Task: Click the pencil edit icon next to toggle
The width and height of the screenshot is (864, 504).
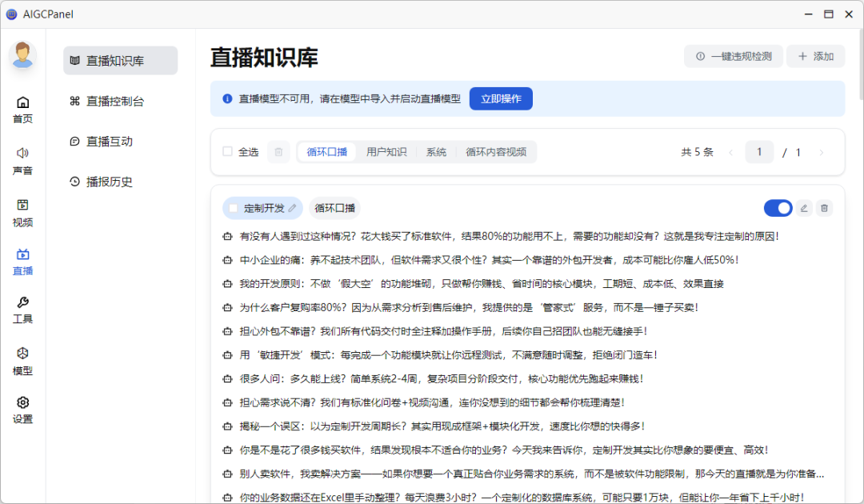Action: click(x=804, y=208)
